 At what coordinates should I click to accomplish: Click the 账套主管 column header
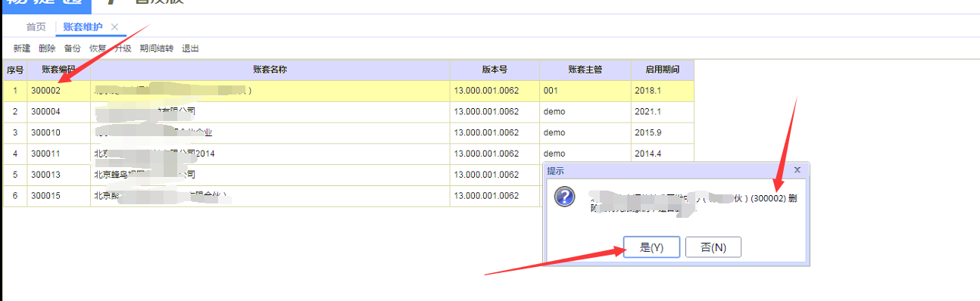click(585, 70)
